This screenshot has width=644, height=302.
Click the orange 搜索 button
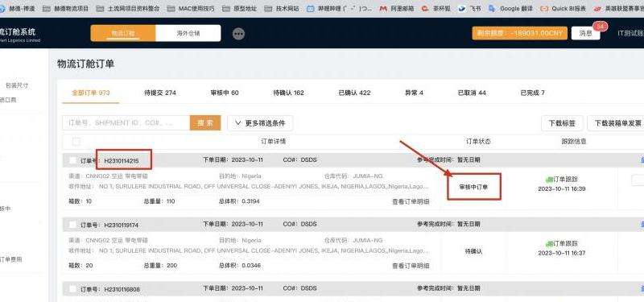205,123
